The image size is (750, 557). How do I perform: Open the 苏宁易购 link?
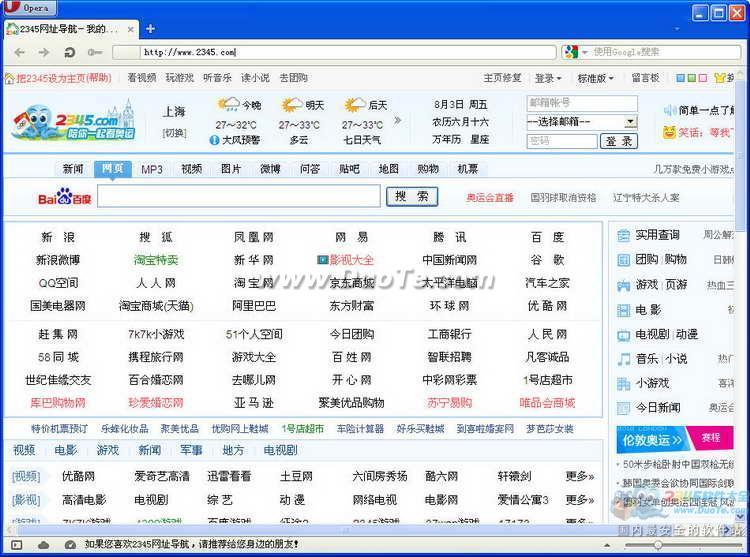(x=450, y=403)
